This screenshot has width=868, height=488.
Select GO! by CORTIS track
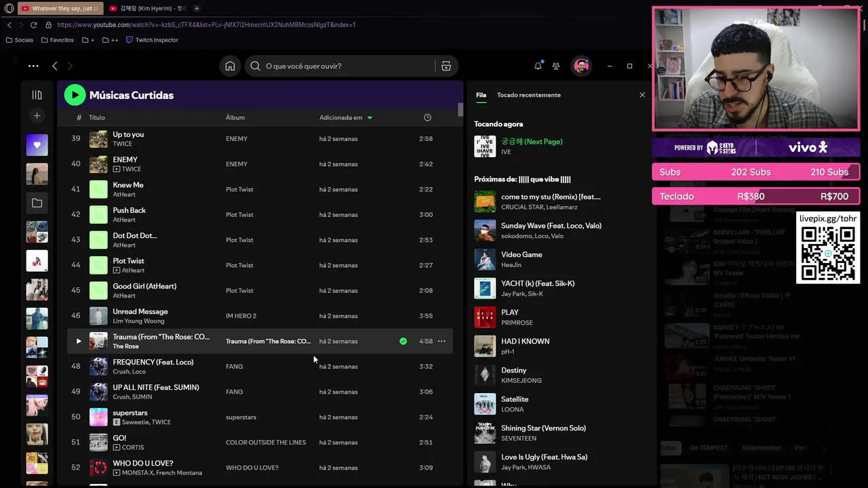[119, 438]
